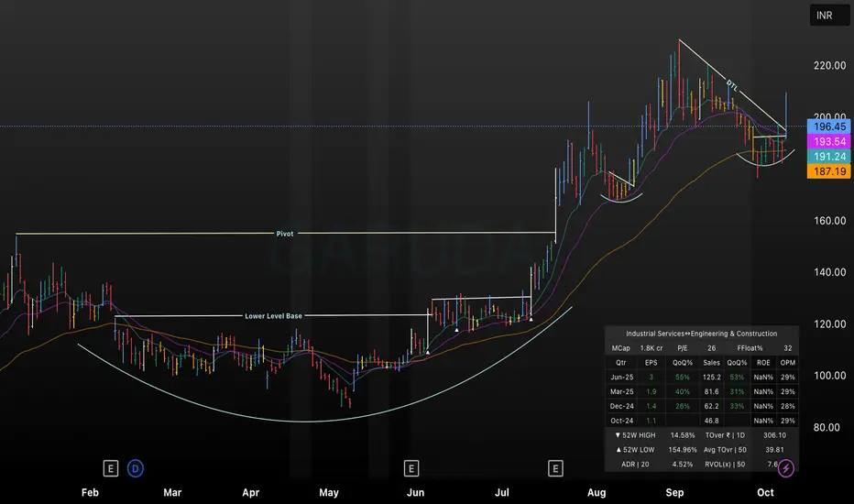Click the 'Pivot' line annotation label
854x504 pixels.
[285, 234]
